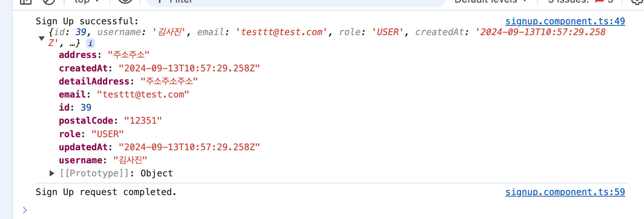Select the postalCode "12351" value
The height and width of the screenshot is (219, 644).
point(143,121)
